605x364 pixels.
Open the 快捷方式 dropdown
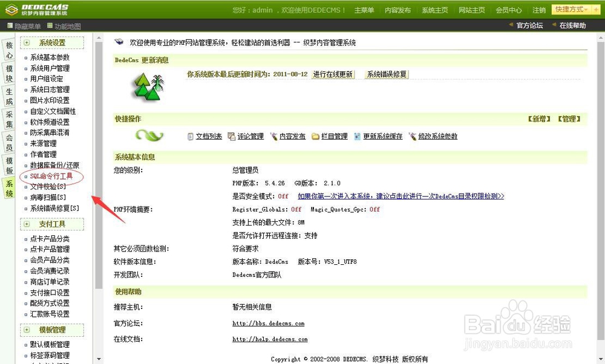[572, 9]
